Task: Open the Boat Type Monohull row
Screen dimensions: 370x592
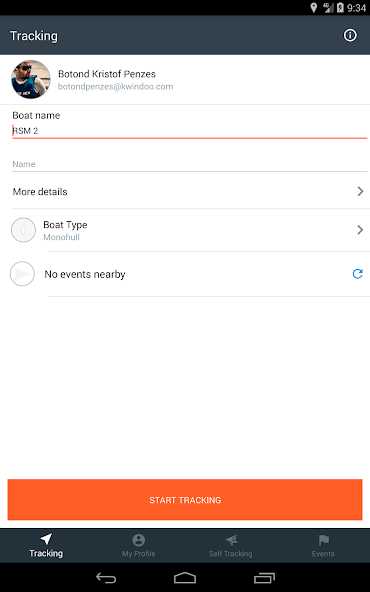Action: tap(185, 230)
